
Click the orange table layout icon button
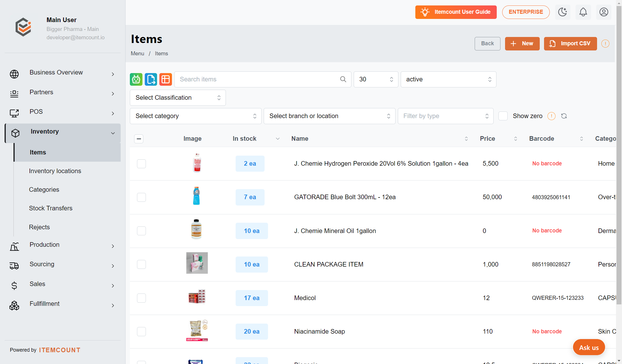pyautogui.click(x=166, y=79)
